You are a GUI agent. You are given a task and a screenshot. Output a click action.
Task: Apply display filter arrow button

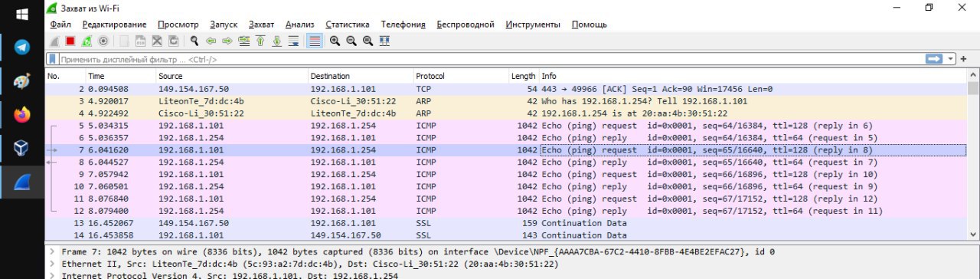pos(934,59)
